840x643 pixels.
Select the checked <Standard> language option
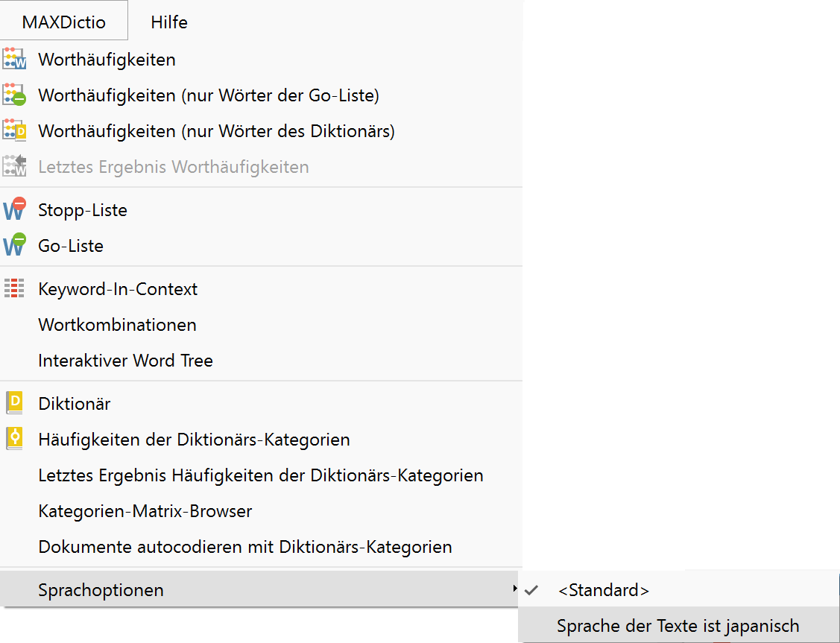(678, 589)
